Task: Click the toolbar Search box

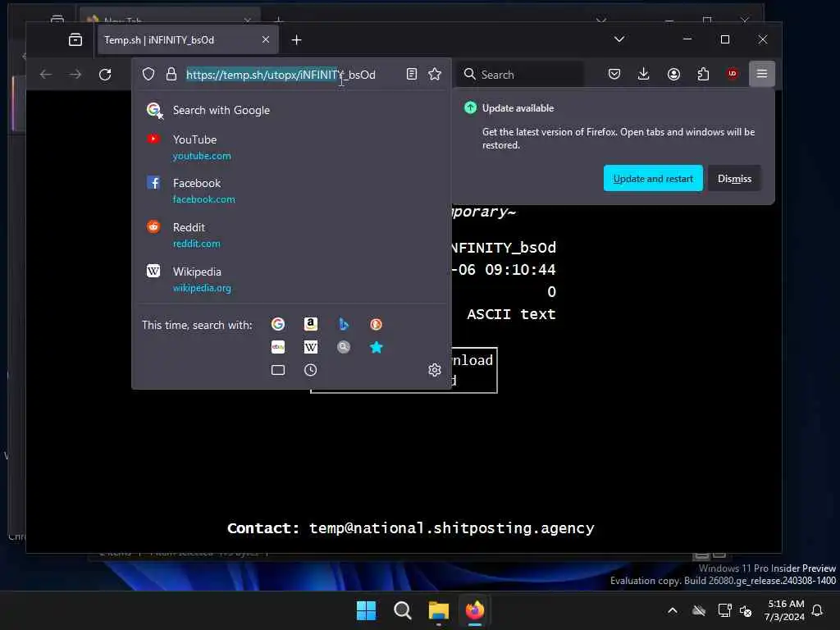Action: [522, 75]
